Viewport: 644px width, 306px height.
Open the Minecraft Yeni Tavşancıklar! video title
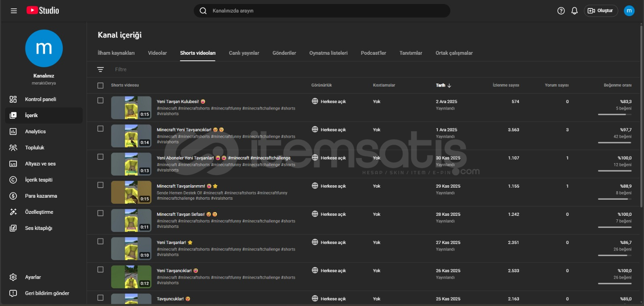(x=184, y=130)
